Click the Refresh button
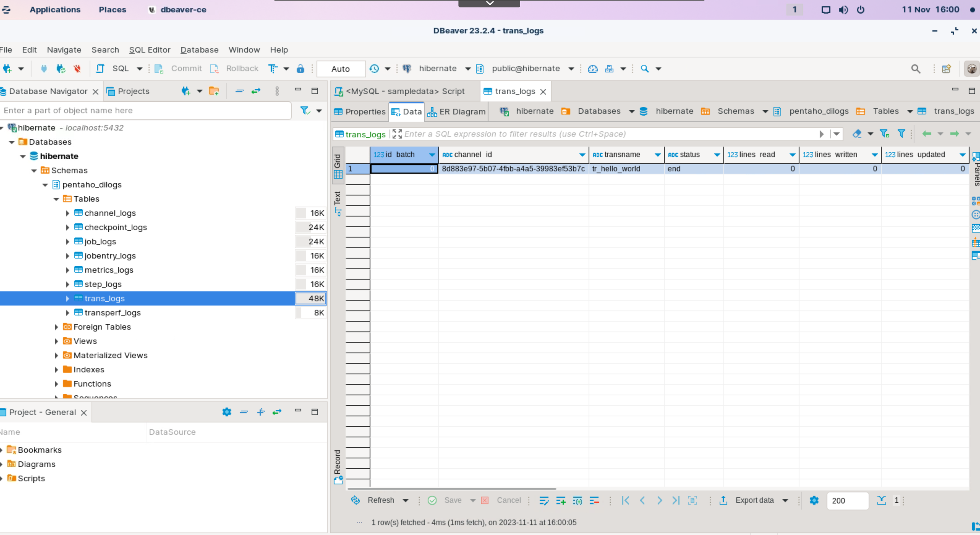The image size is (980, 535). [x=381, y=500]
